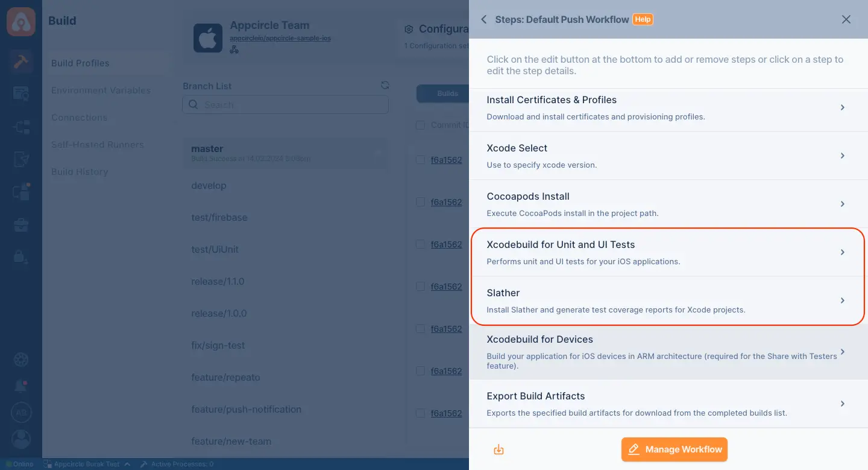The image size is (868, 470).
Task: Click the git icon under the repository link
Action: (234, 49)
